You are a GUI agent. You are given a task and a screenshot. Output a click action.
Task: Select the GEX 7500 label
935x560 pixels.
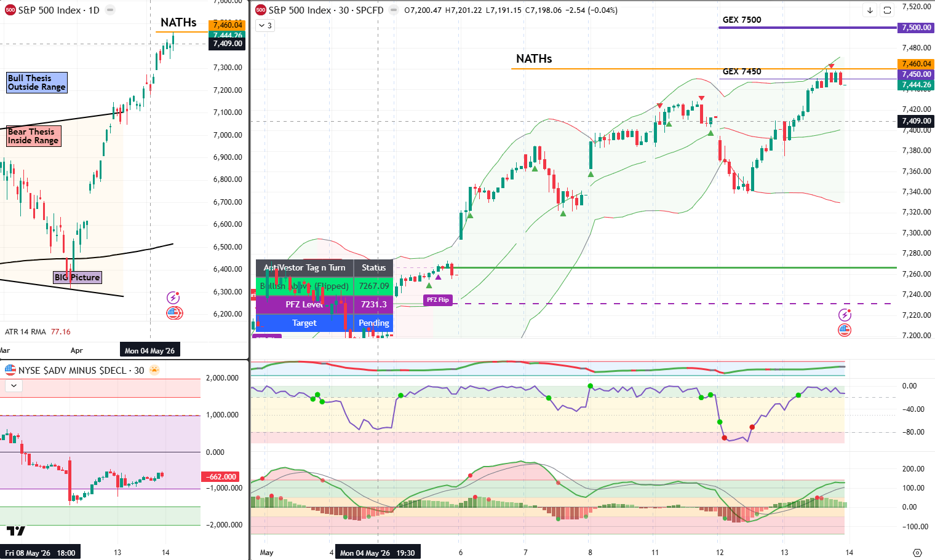pyautogui.click(x=742, y=20)
